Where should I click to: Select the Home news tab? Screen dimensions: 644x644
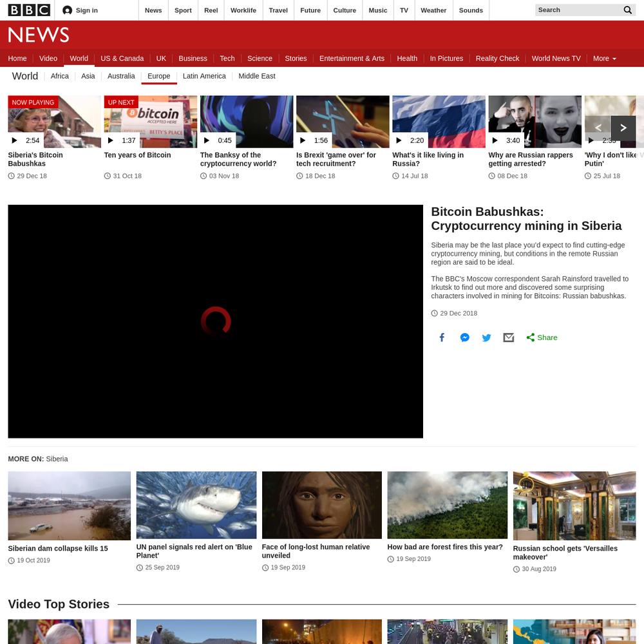tap(17, 59)
